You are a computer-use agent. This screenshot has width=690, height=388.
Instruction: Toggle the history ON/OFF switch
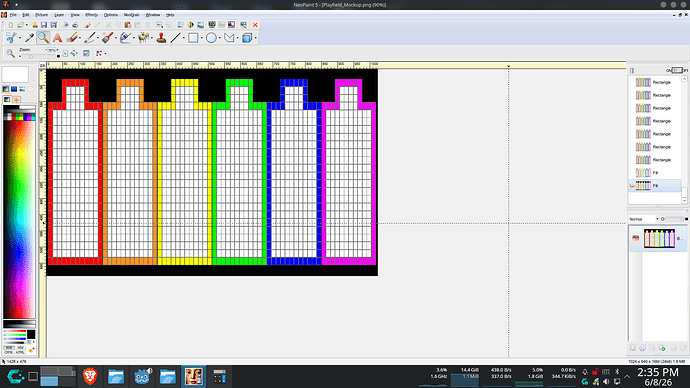point(677,70)
